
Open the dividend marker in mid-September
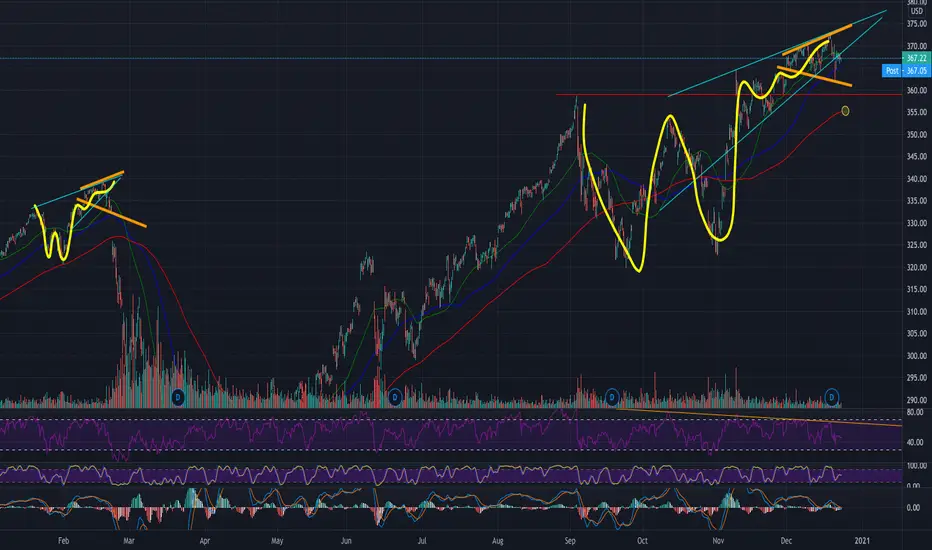(x=612, y=397)
